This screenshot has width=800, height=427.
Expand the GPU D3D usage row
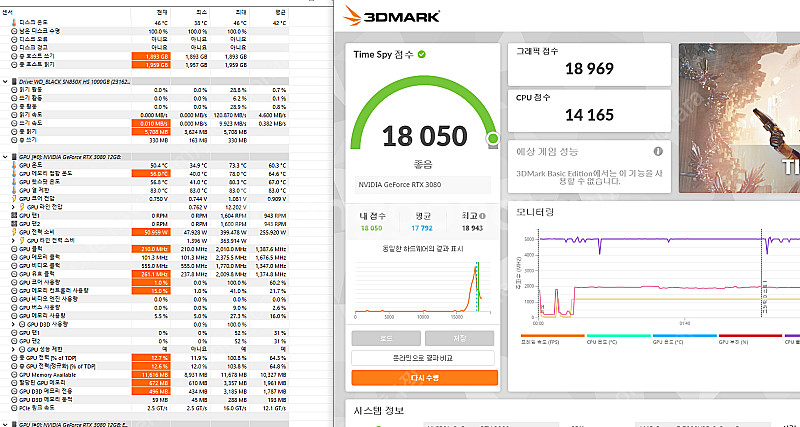tap(12, 325)
